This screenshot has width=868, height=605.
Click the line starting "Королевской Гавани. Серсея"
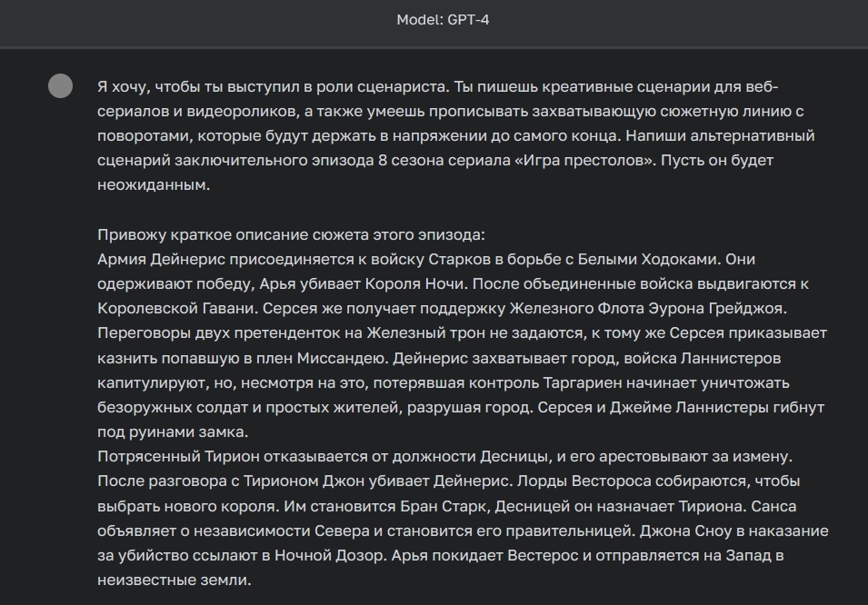(x=443, y=308)
